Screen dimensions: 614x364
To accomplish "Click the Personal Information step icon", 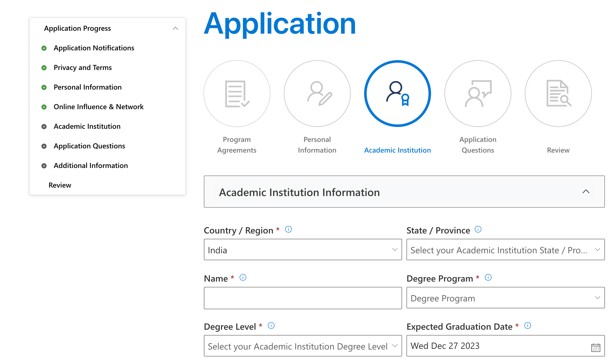I will (317, 94).
